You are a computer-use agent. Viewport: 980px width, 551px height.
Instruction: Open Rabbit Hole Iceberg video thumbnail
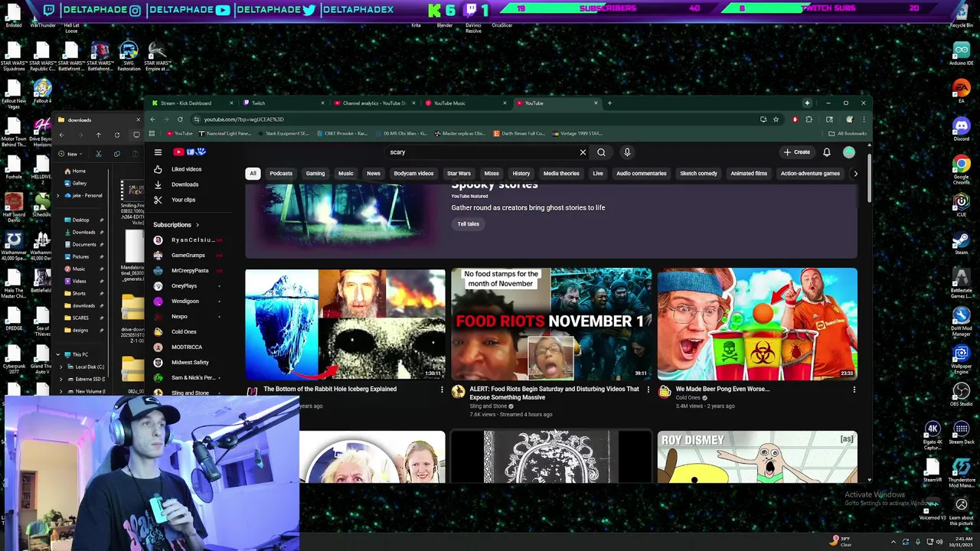[x=345, y=324]
